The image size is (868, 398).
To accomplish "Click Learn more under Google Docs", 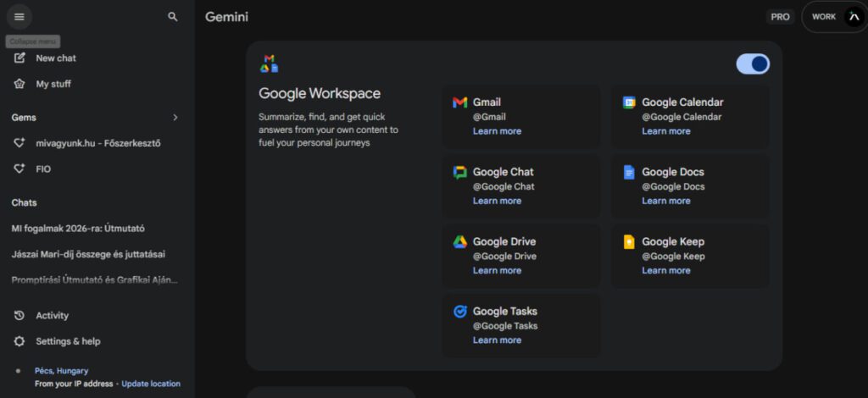I will tap(665, 201).
